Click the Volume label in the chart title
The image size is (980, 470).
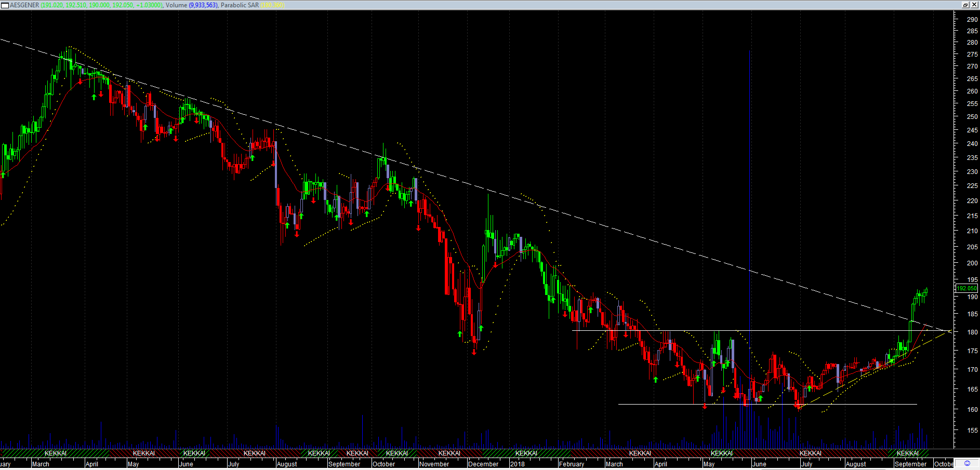(x=177, y=5)
